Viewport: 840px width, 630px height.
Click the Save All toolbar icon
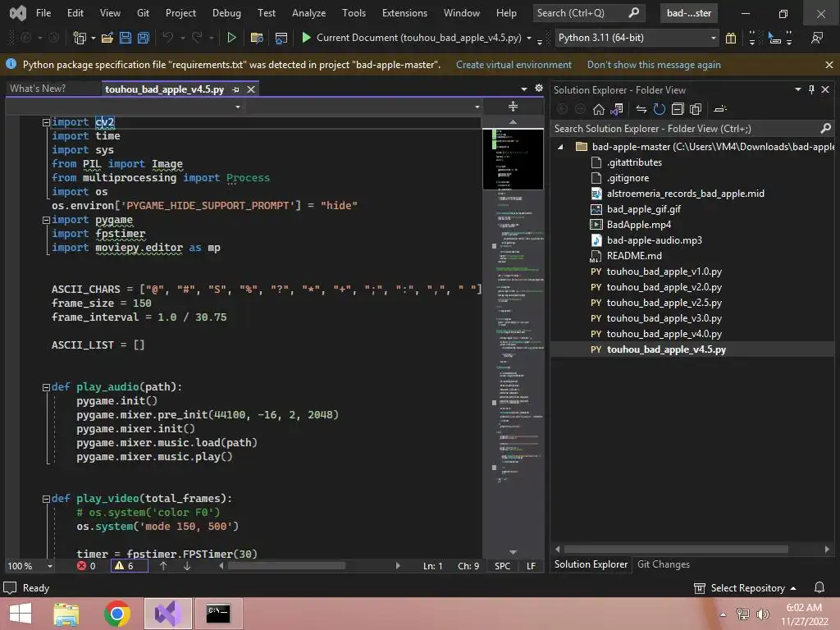coord(143,38)
